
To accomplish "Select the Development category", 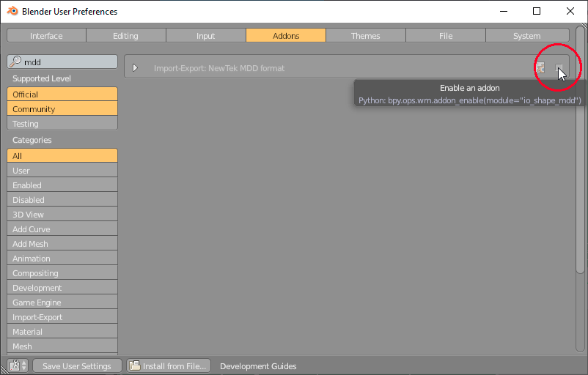I will pos(62,287).
